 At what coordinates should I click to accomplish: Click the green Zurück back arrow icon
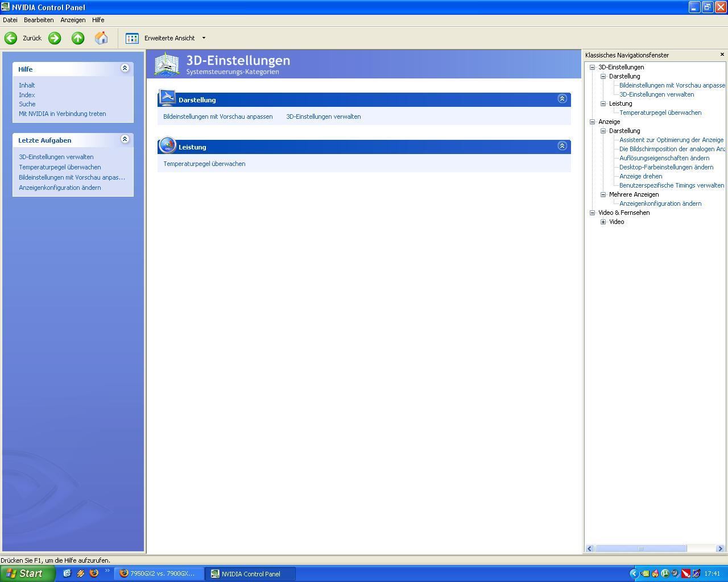point(10,38)
